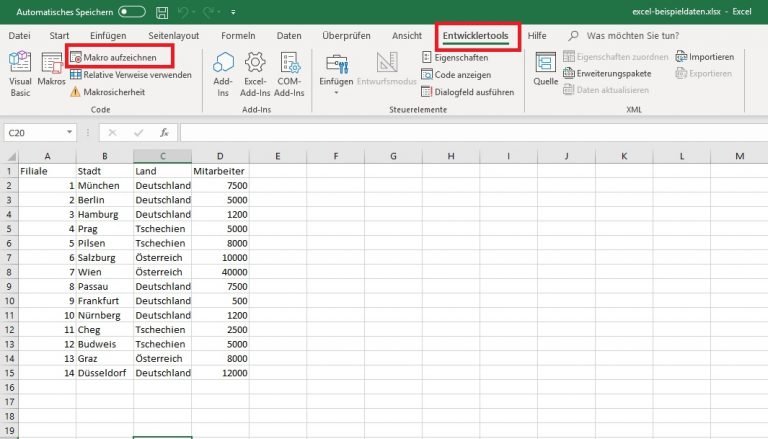The height and width of the screenshot is (439, 768).
Task: Select cell containing 12000
Action: click(220, 373)
